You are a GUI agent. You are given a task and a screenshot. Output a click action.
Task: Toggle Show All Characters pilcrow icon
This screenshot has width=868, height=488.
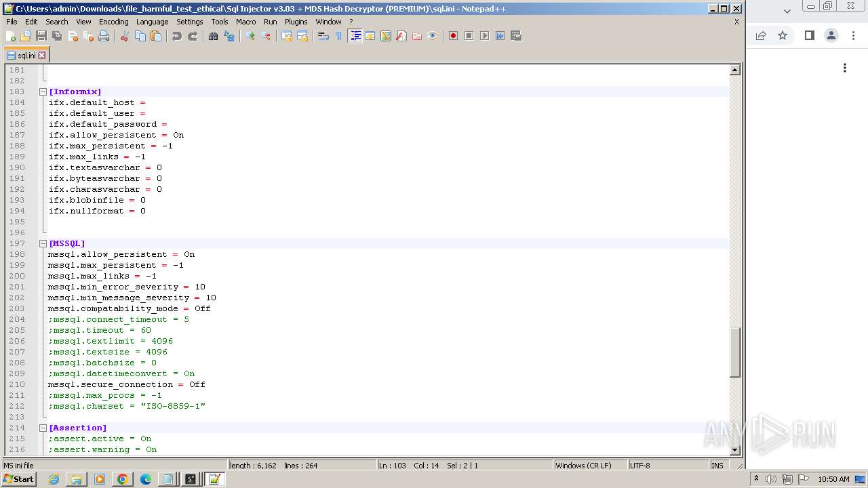pyautogui.click(x=339, y=36)
